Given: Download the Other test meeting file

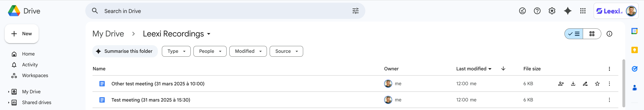Looking at the screenshot, I should tap(573, 84).
